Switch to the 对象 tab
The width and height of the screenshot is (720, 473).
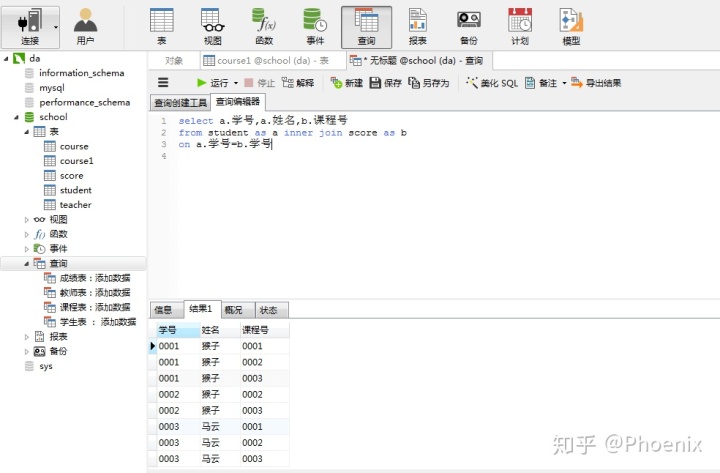coord(174,61)
